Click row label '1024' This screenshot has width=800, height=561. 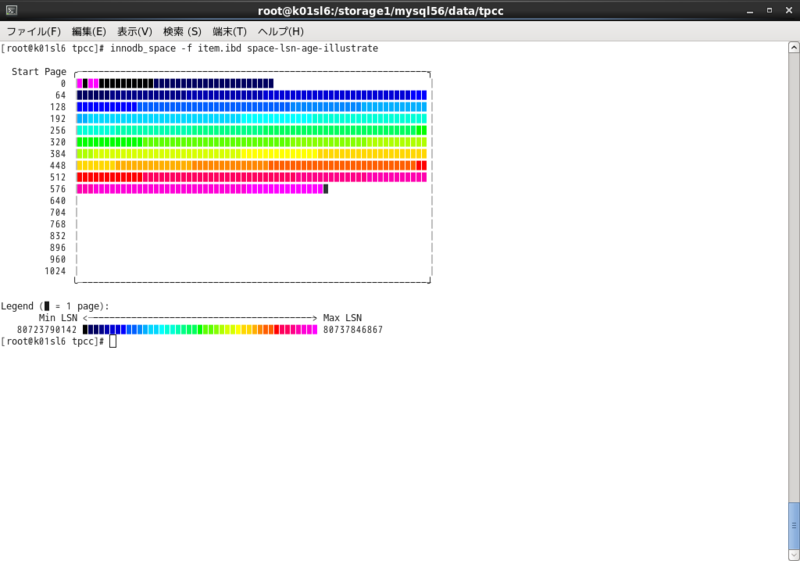click(55, 271)
